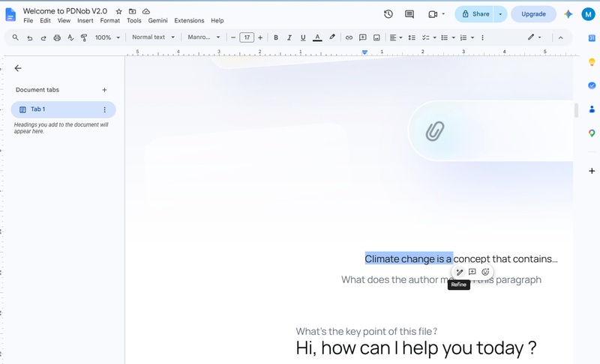Open Gemini sparkle icon near Upgrade
The width and height of the screenshot is (600, 364).
(568, 14)
